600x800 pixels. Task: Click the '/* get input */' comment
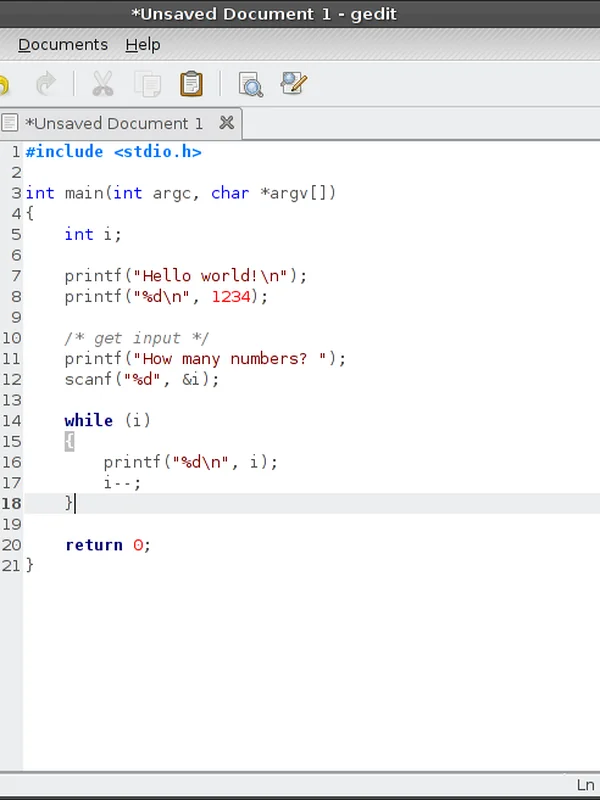(136, 338)
